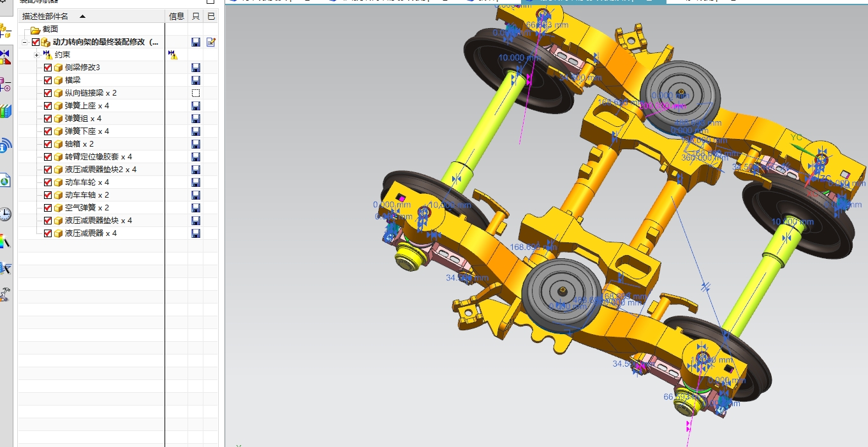Image resolution: width=868 pixels, height=447 pixels.
Task: Hide 侧梁修改3 via its checkbox
Action: [x=48, y=68]
